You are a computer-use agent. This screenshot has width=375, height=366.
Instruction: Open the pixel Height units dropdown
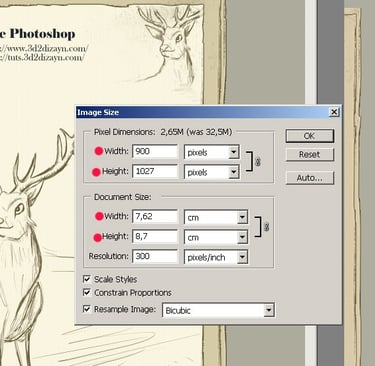tap(212, 172)
